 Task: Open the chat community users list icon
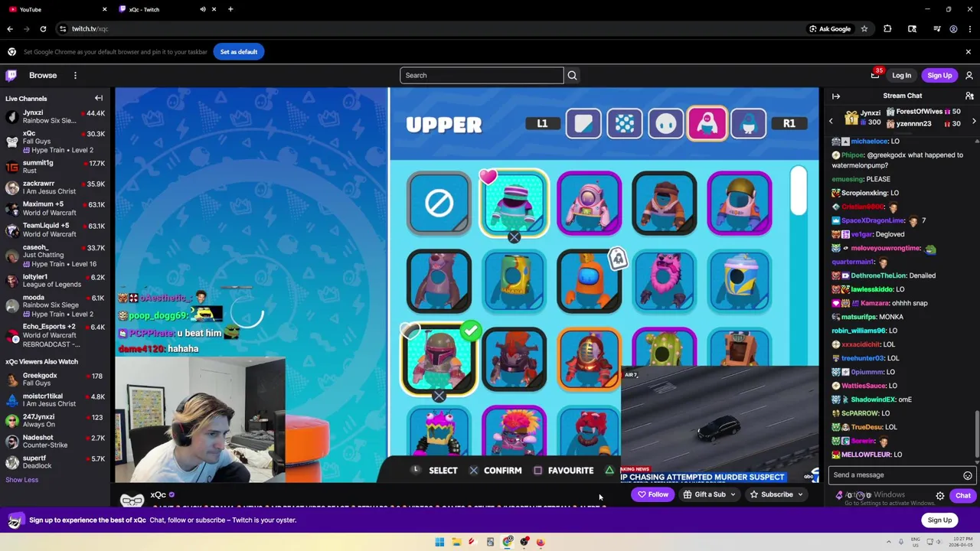point(969,96)
